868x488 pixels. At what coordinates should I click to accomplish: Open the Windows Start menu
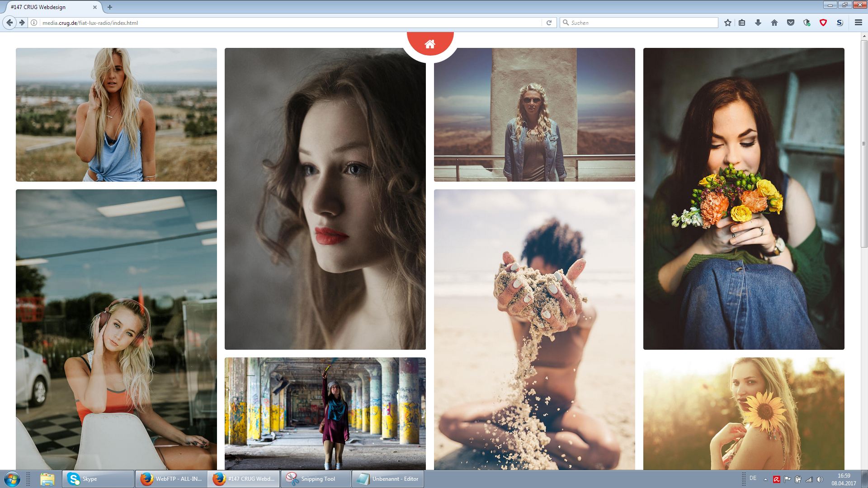click(12, 479)
